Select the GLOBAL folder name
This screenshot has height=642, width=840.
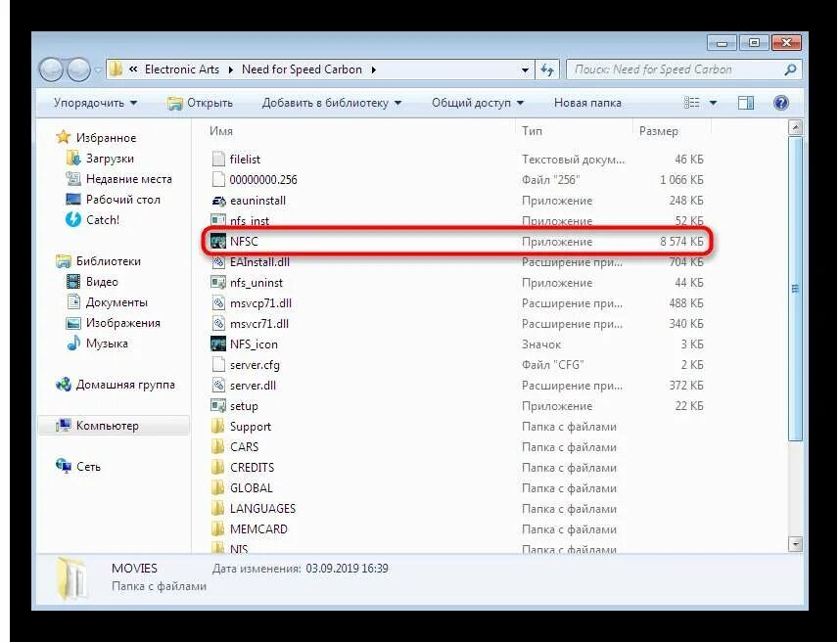[x=252, y=488]
